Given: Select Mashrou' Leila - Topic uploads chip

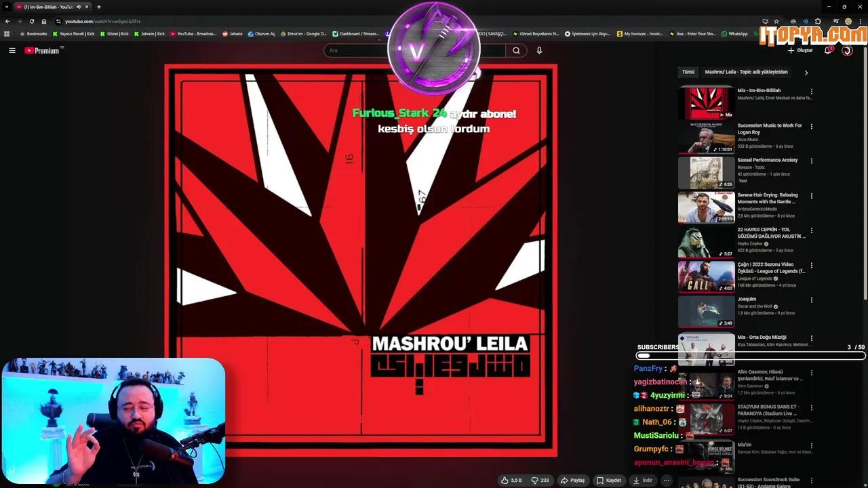Looking at the screenshot, I should point(746,72).
